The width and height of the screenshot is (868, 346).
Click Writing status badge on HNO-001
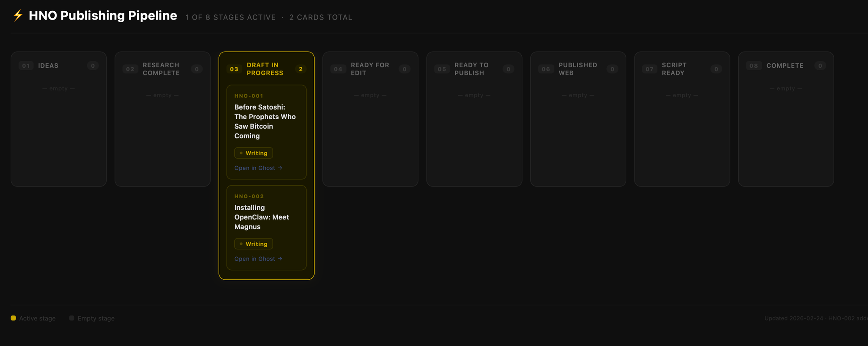click(x=253, y=153)
